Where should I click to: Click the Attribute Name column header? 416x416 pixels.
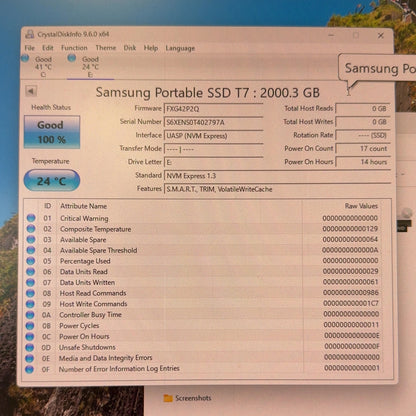(83, 206)
